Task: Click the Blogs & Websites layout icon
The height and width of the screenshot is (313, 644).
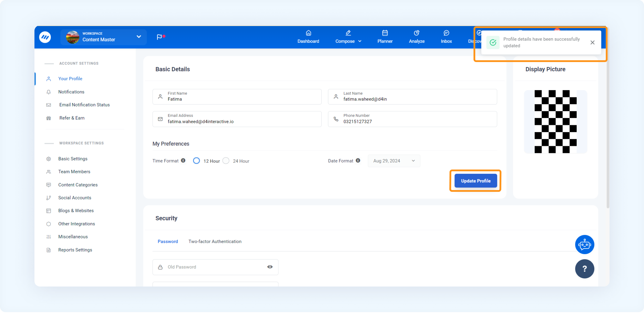Action: pos(49,211)
